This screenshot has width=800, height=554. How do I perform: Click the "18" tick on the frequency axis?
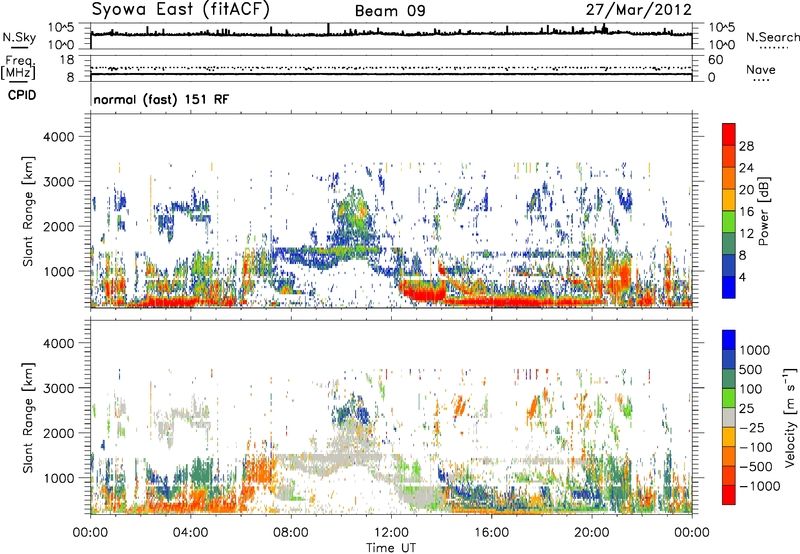[x=67, y=60]
